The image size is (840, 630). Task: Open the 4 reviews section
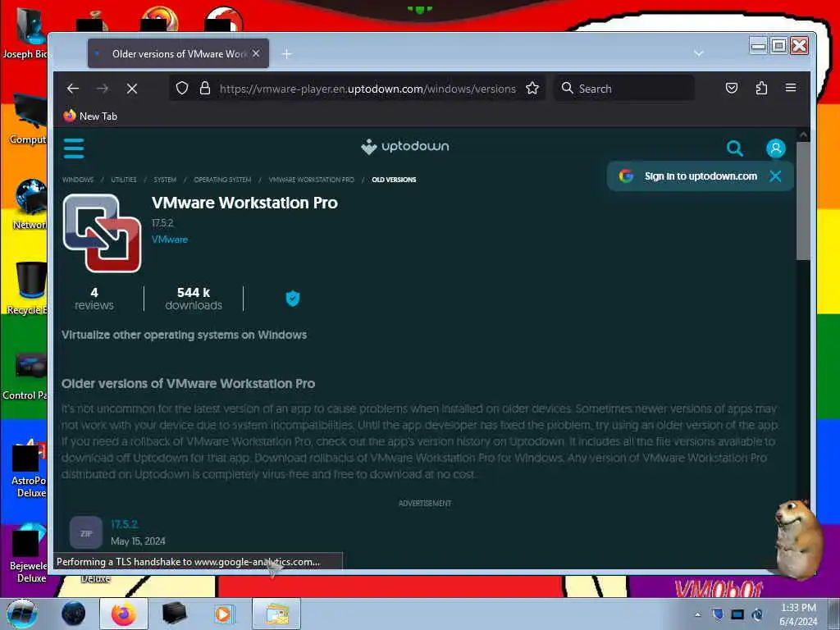coord(94,299)
